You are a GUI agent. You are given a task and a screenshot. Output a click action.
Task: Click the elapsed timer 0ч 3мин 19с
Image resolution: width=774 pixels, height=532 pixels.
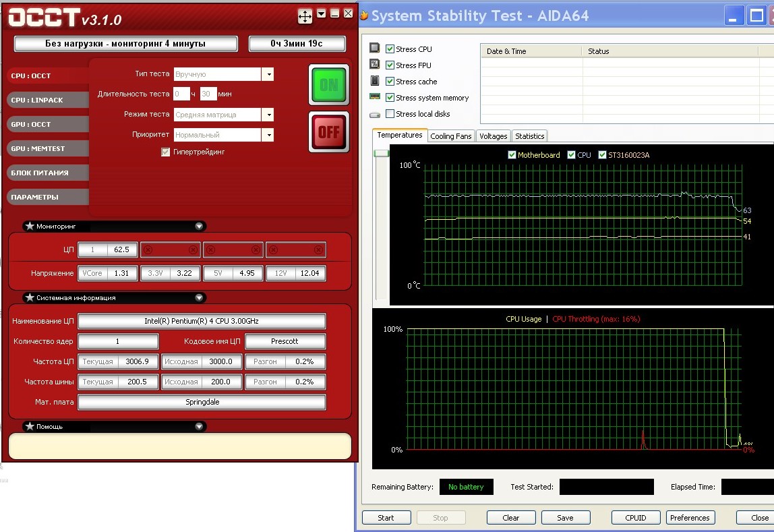click(x=297, y=43)
